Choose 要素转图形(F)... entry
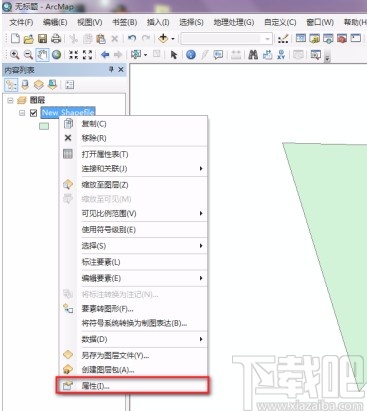This screenshot has height=411, width=367. [x=134, y=309]
